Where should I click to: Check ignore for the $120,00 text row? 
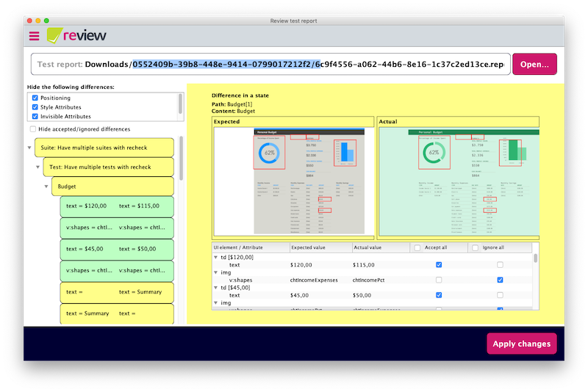(500, 265)
